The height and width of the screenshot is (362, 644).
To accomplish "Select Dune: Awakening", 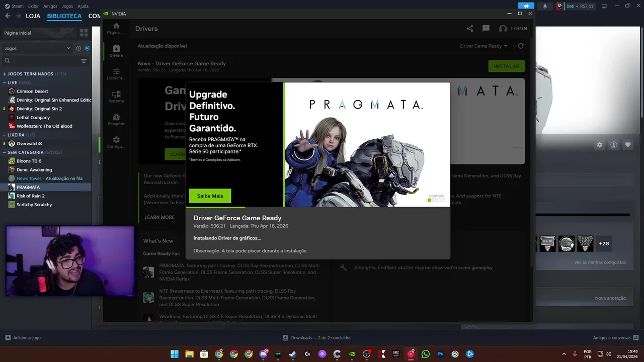I will [x=34, y=170].
